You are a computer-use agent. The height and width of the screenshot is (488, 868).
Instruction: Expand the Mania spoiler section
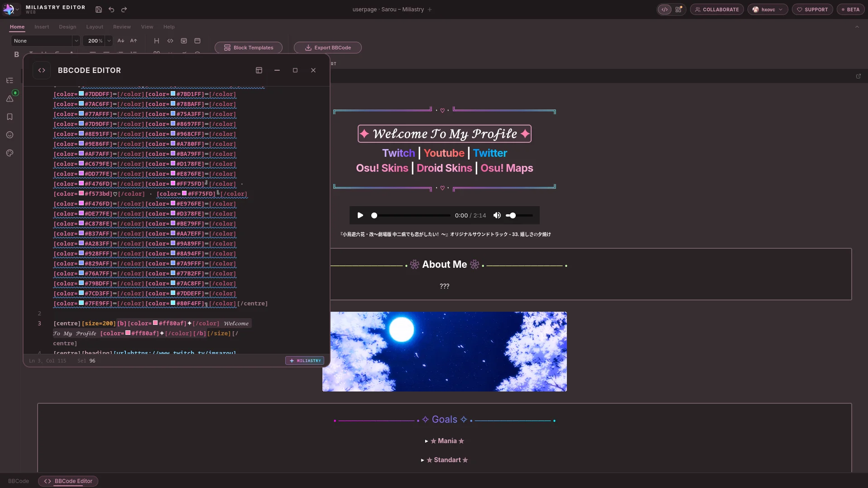(x=445, y=441)
